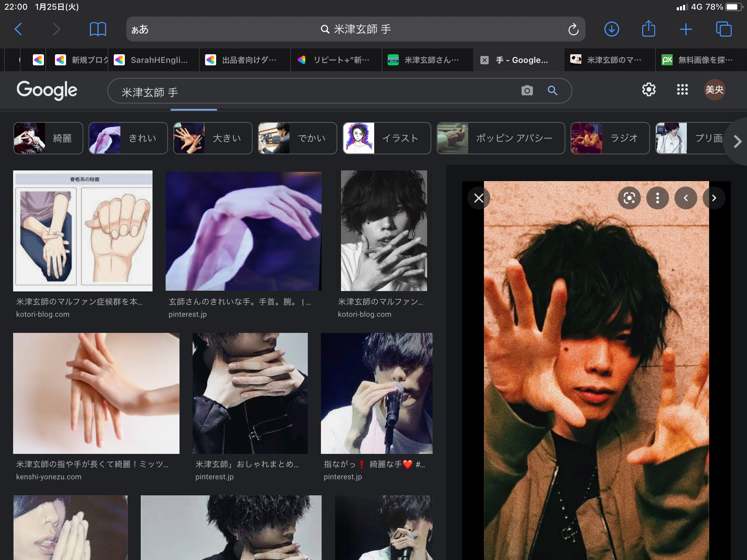Reload the page in address bar
This screenshot has width=747, height=560.
[573, 29]
